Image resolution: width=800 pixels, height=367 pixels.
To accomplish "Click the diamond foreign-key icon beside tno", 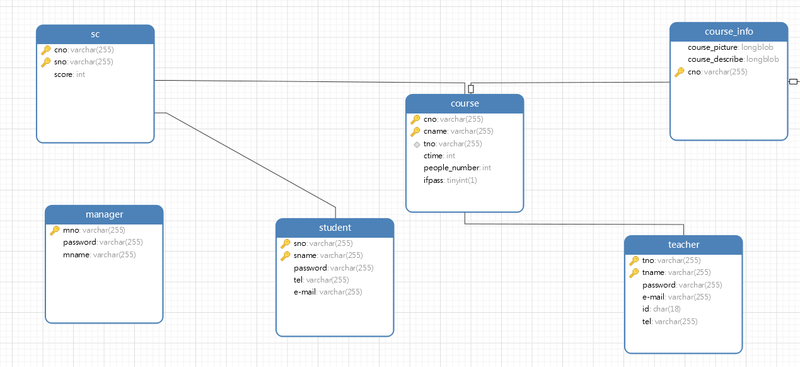I will (x=417, y=144).
